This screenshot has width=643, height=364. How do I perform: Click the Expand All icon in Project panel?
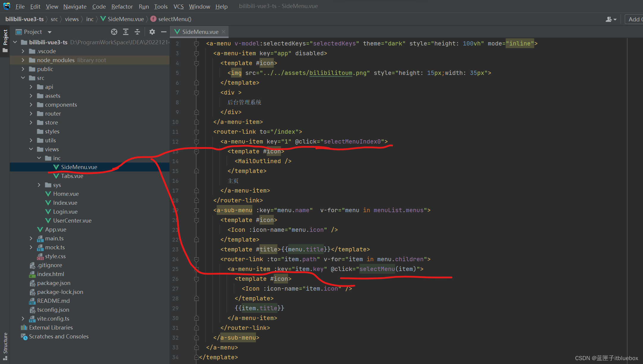(126, 32)
